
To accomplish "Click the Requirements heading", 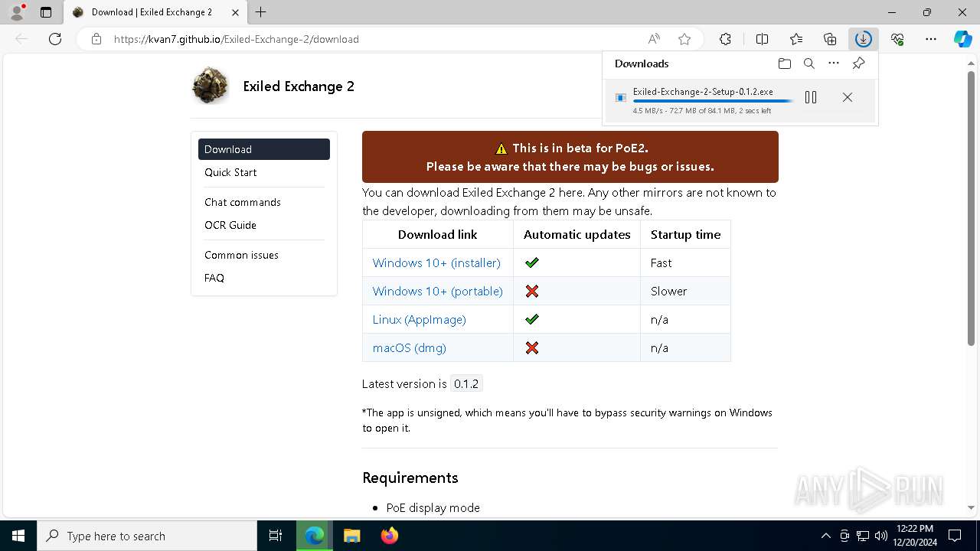I will [410, 478].
